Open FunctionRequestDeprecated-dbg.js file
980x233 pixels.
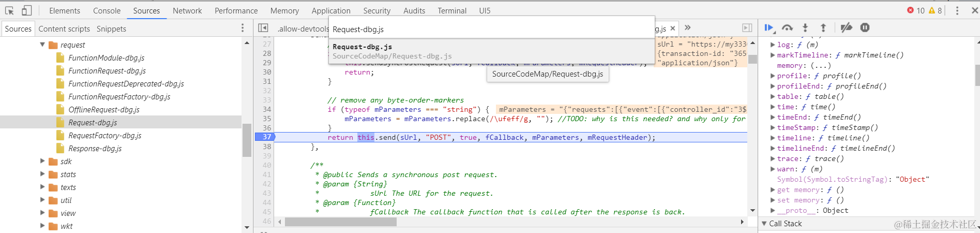tap(126, 84)
